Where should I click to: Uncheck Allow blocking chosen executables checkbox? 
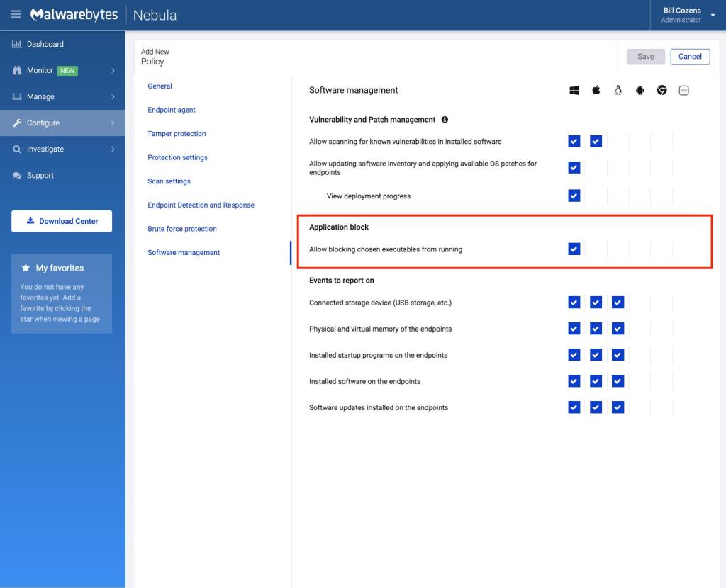click(574, 249)
